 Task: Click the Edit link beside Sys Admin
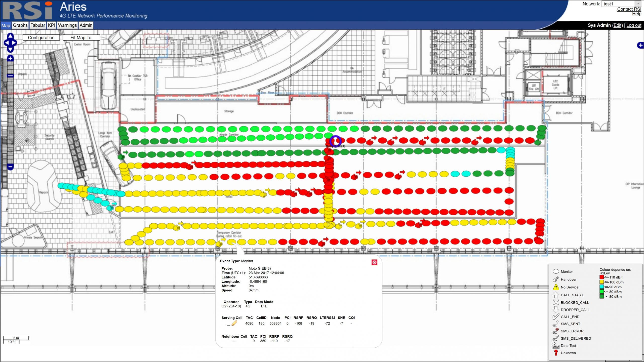point(617,25)
